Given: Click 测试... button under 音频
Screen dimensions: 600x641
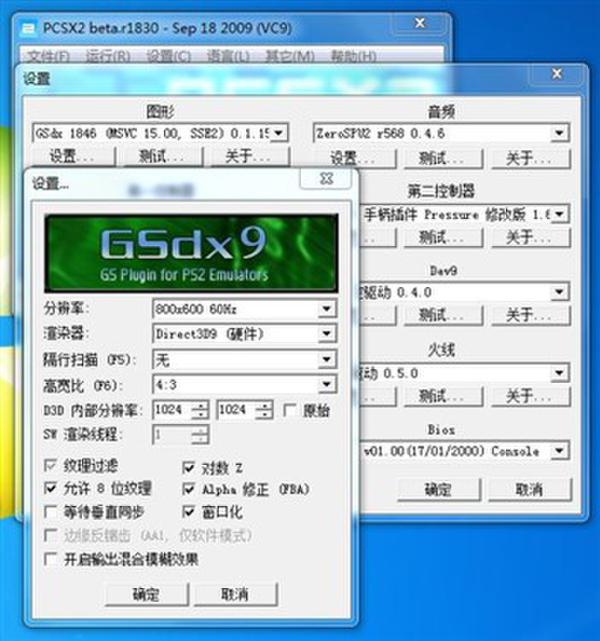Looking at the screenshot, I should tap(443, 158).
